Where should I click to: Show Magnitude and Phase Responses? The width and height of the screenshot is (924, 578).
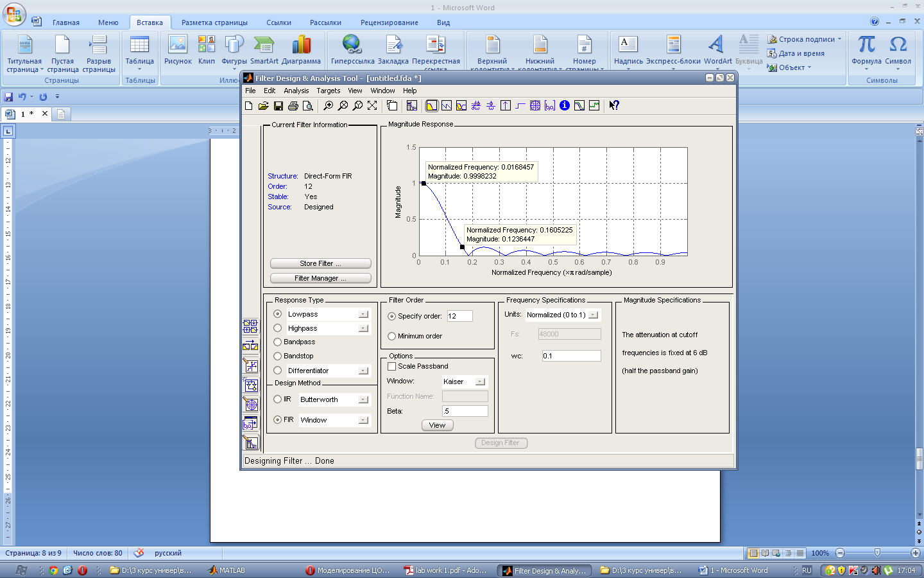click(x=461, y=106)
